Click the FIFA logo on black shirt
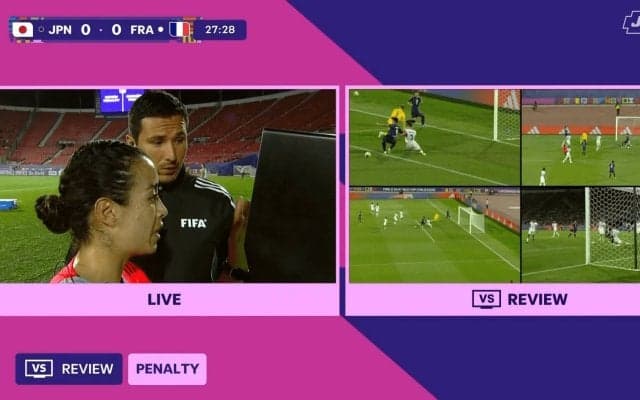Viewport: 640px width, 400px height. pos(193,223)
